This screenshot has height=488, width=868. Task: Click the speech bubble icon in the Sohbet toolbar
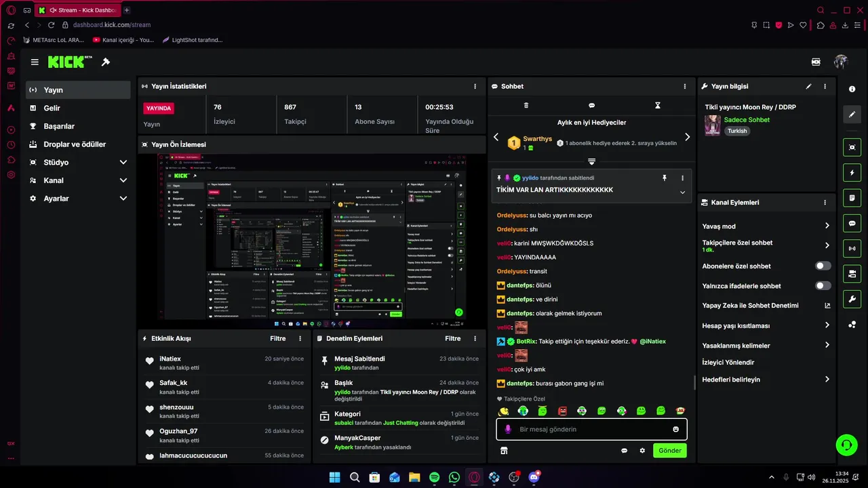[592, 106]
